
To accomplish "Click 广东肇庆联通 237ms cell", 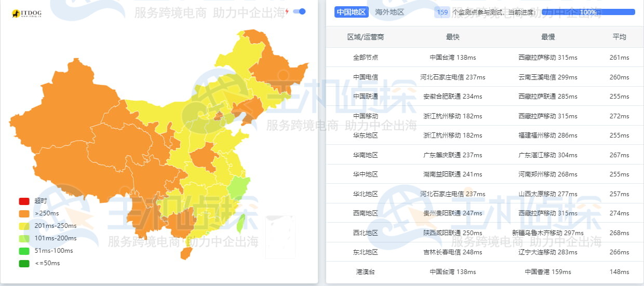I will (453, 155).
